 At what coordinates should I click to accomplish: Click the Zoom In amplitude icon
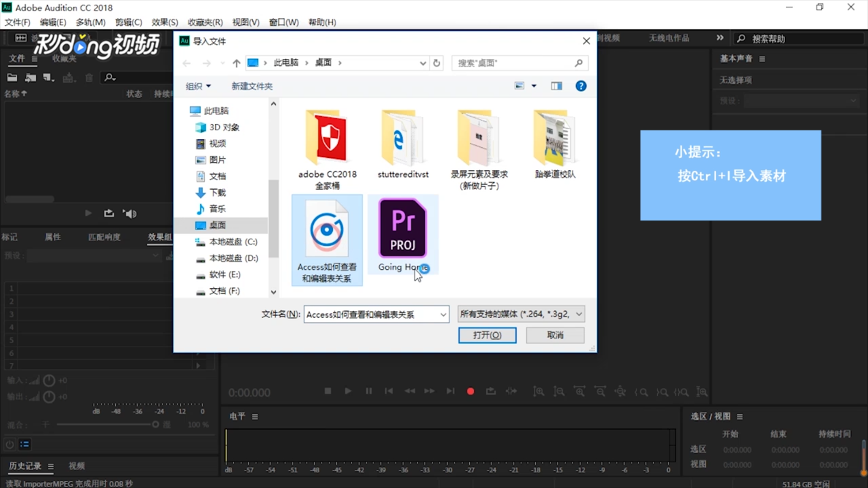tap(538, 392)
